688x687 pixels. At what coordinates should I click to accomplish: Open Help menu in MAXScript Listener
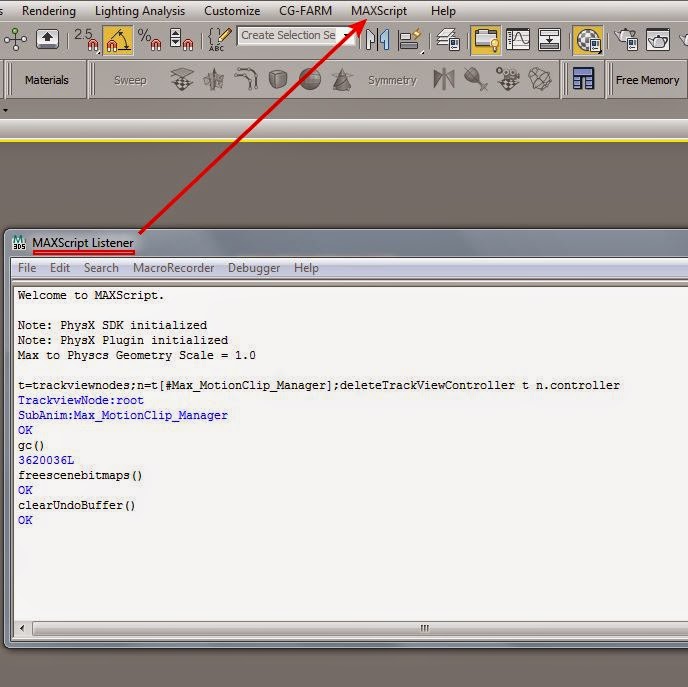pos(306,268)
